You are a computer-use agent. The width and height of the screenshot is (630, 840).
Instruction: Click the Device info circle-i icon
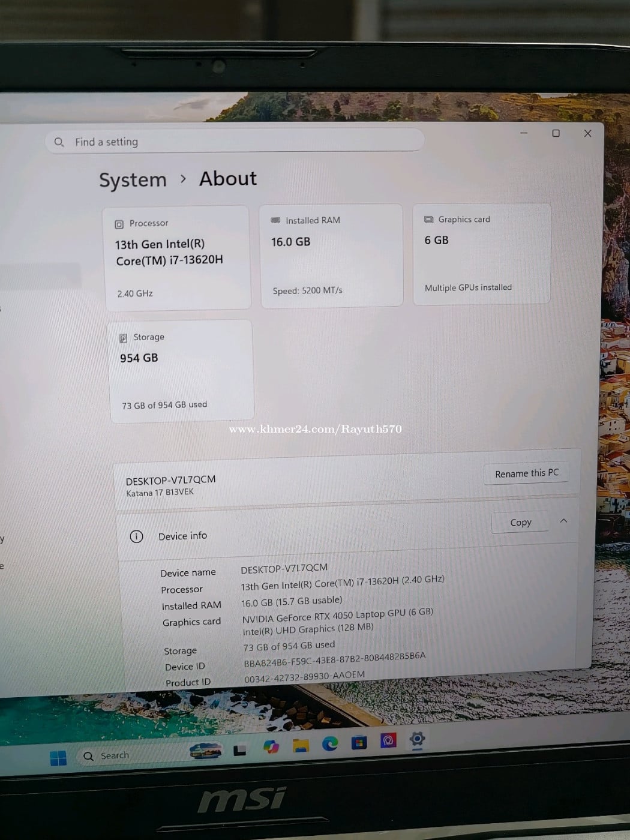coord(136,536)
